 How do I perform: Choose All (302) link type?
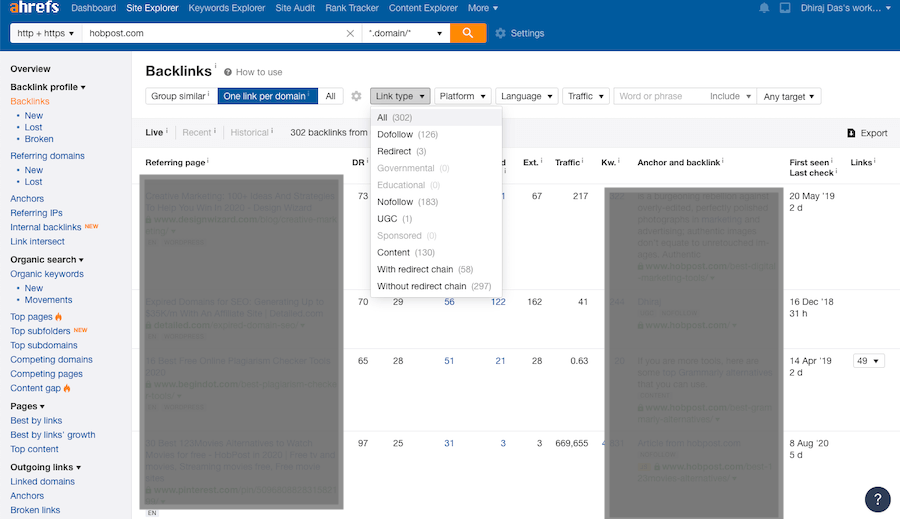click(437, 118)
